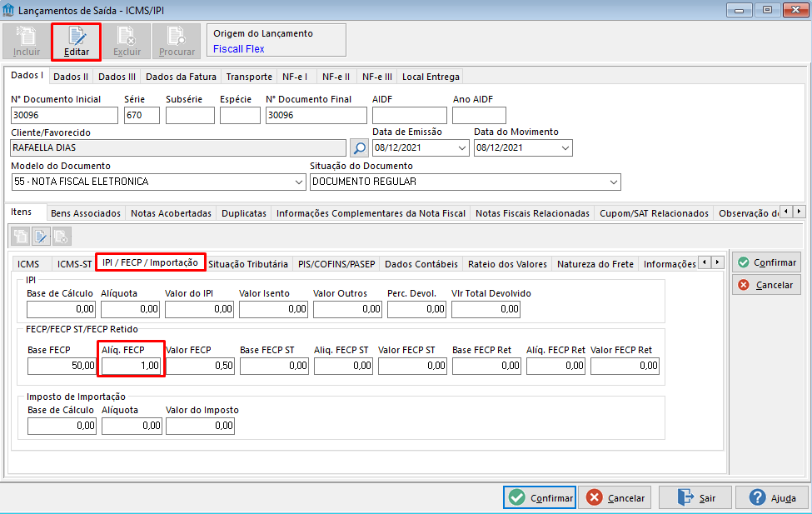Image resolution: width=812 pixels, height=514 pixels.
Task: Click the application icon in title bar
Action: (x=8, y=10)
